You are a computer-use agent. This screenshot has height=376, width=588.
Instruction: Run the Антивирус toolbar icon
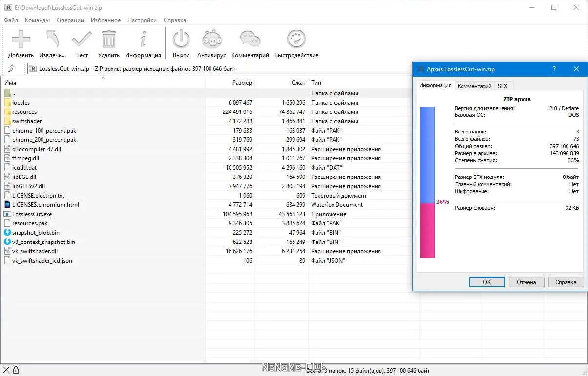(x=211, y=39)
